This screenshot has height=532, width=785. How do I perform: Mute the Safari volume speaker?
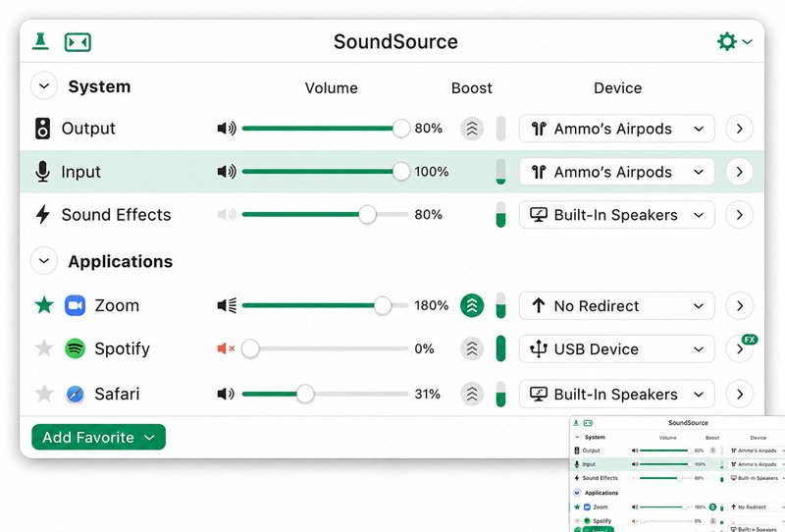click(x=226, y=394)
